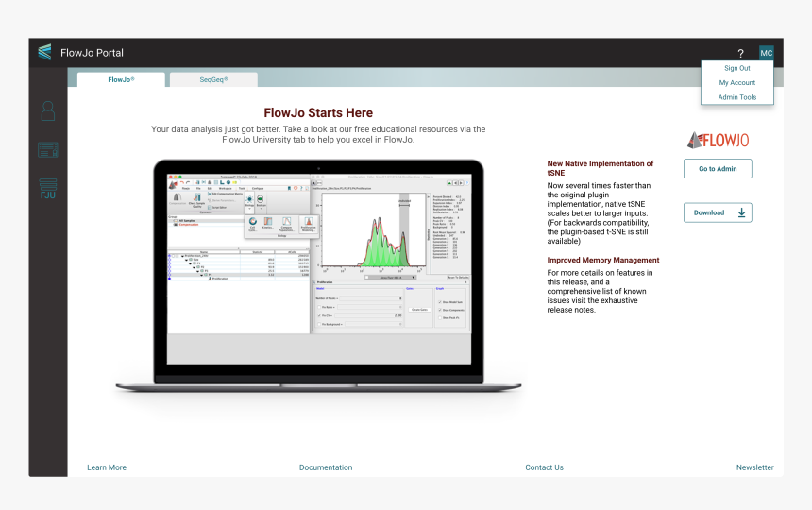Open the license card sidebar icon

click(x=47, y=150)
